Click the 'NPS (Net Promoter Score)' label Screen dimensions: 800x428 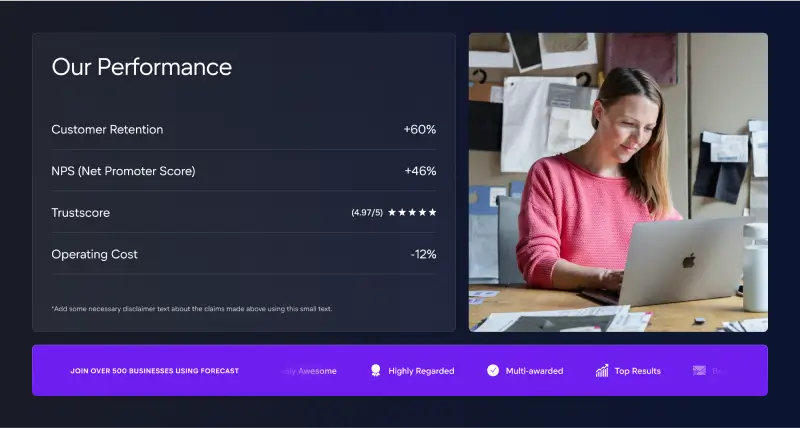click(123, 171)
